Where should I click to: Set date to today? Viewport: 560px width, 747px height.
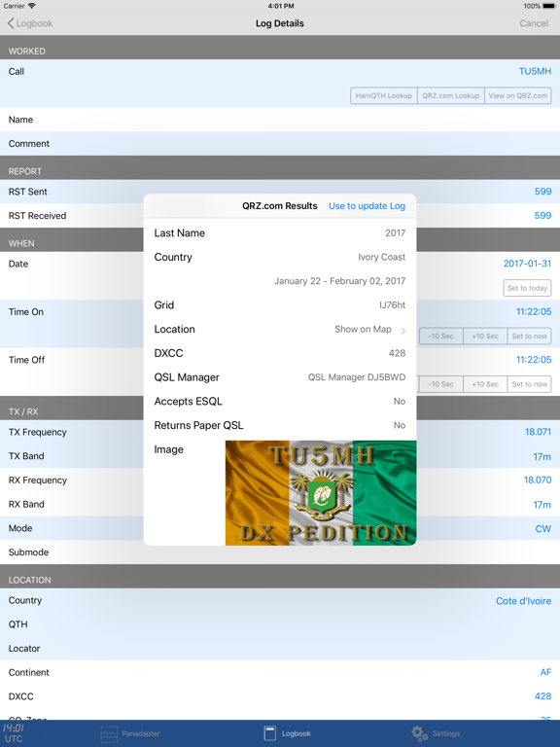pos(527,288)
